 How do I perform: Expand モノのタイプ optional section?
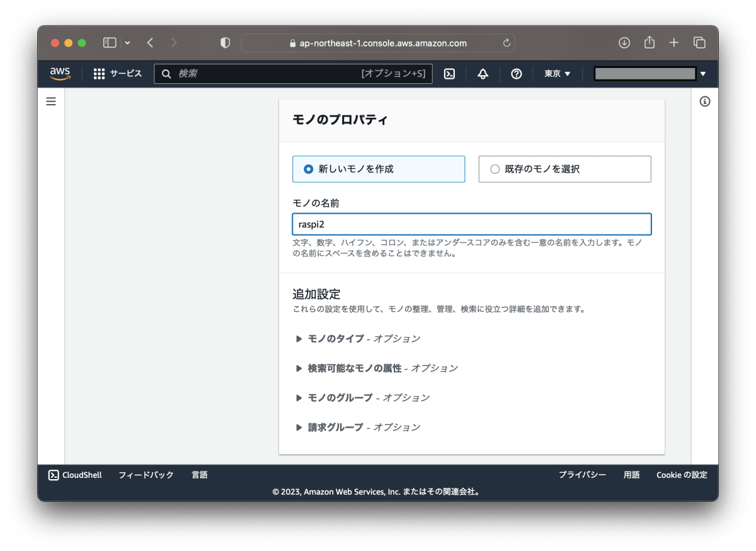tap(358, 339)
